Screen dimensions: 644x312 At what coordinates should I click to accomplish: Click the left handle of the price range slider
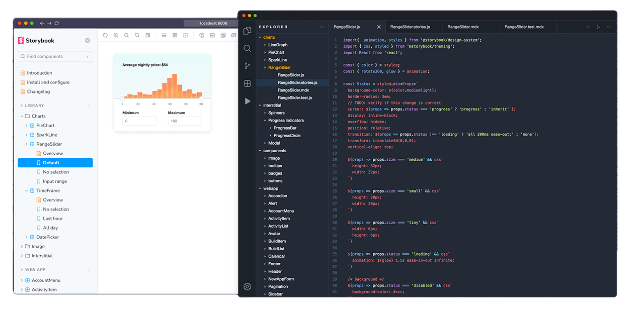click(122, 98)
